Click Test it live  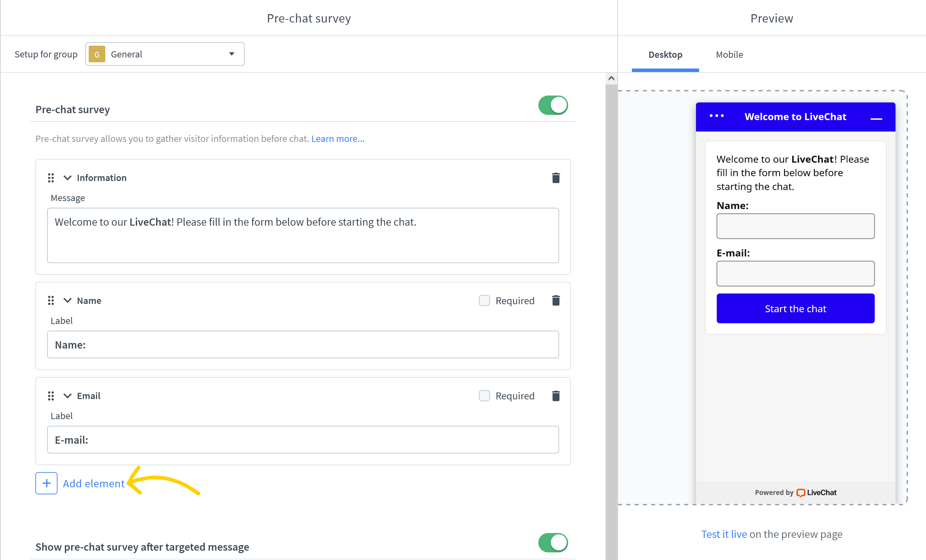click(x=723, y=534)
